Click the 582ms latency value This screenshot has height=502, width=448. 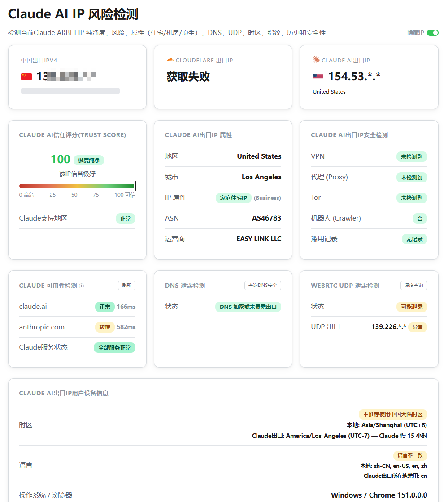pyautogui.click(x=126, y=327)
